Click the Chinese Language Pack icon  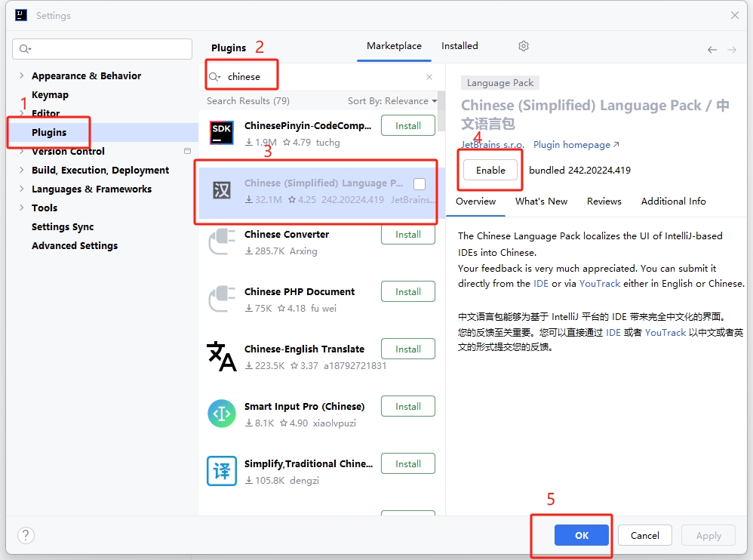(x=222, y=191)
